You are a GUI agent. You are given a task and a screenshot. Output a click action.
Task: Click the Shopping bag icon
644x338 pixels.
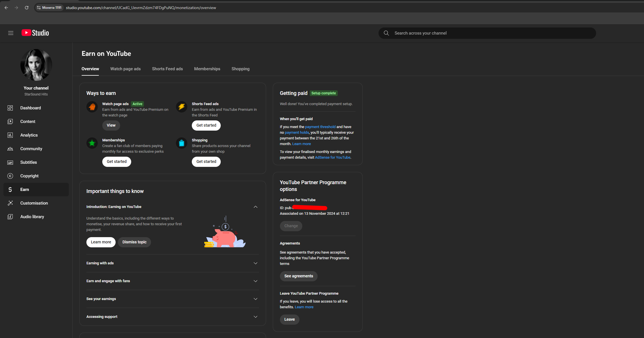coord(182,143)
